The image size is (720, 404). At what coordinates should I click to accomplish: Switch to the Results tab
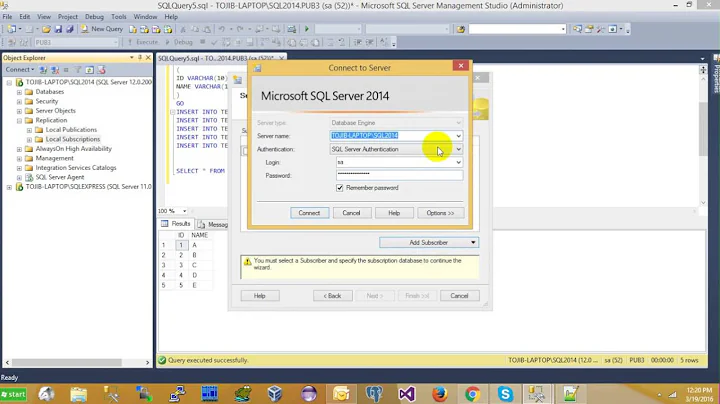176,224
